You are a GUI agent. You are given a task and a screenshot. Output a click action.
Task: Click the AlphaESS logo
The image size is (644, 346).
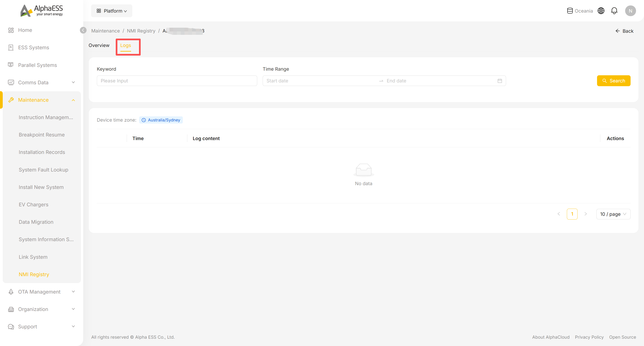42,10
